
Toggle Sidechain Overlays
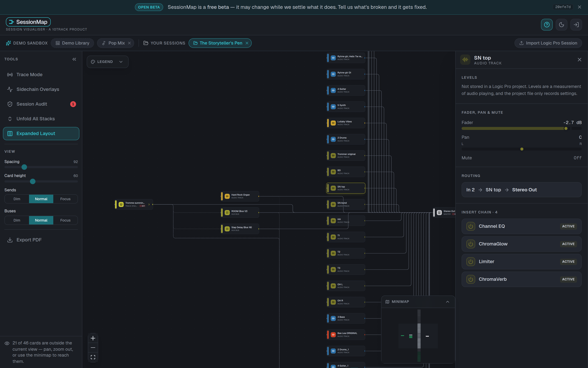(41, 89)
